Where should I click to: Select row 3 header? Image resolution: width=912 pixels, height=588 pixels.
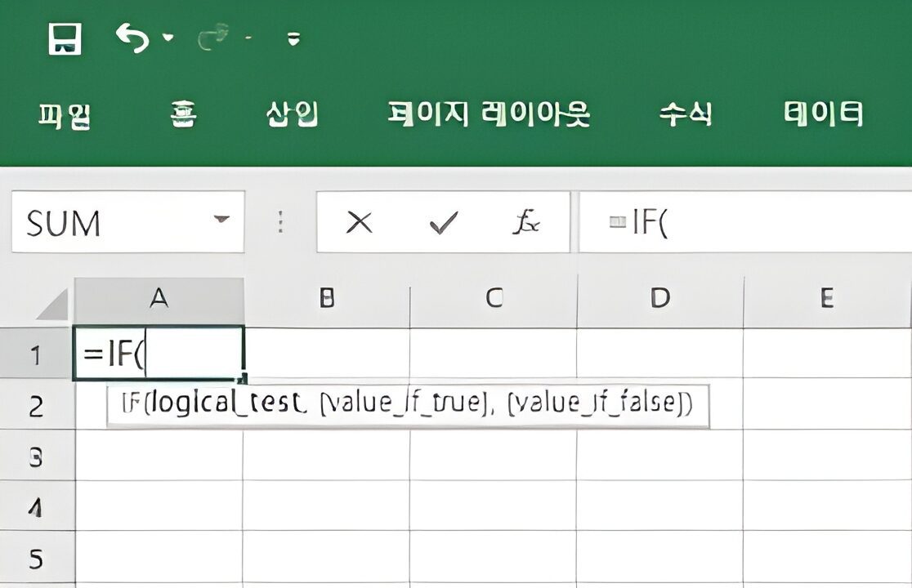click(37, 456)
